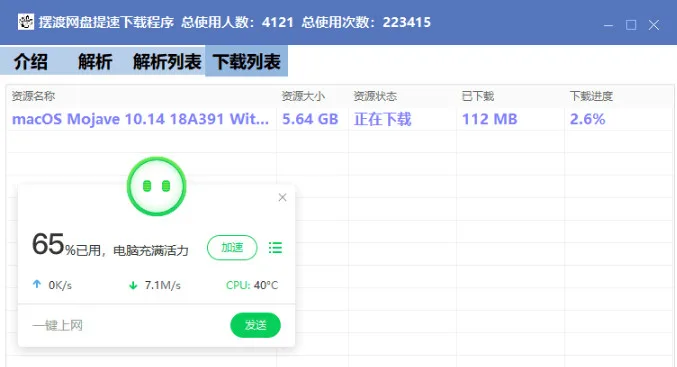Image resolution: width=677 pixels, height=367 pixels.
Task: Maximize the 摆渡网盘 window
Action: coord(631,25)
